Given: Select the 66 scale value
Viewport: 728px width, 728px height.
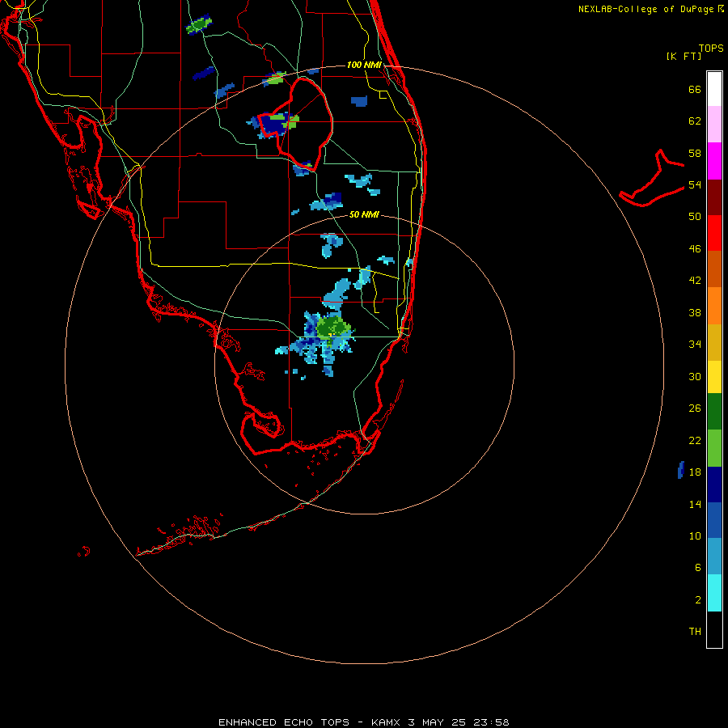Looking at the screenshot, I should [695, 90].
